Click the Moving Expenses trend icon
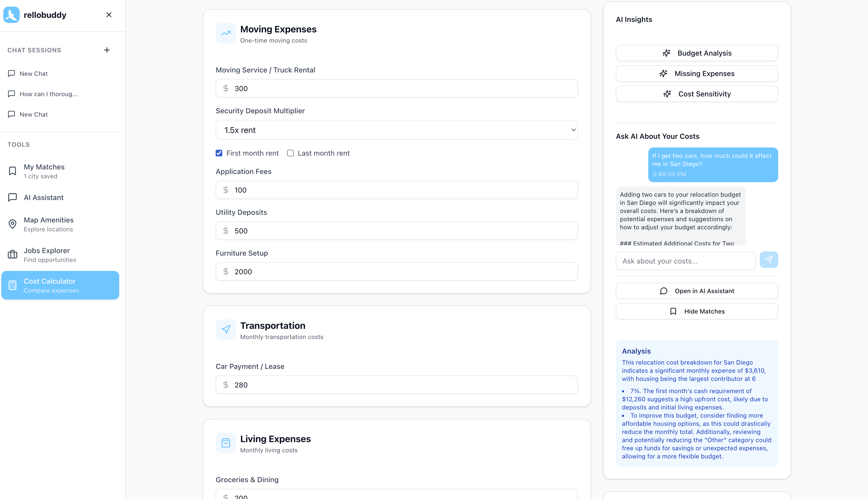 [226, 33]
